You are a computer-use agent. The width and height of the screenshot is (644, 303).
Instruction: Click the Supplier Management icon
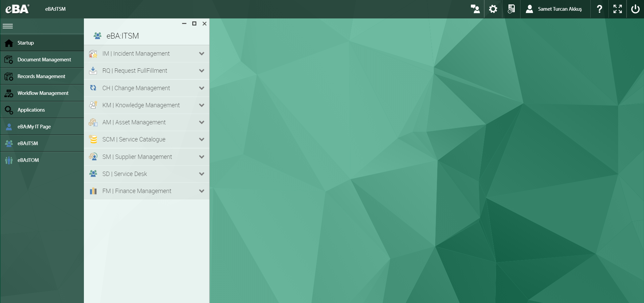coord(93,157)
